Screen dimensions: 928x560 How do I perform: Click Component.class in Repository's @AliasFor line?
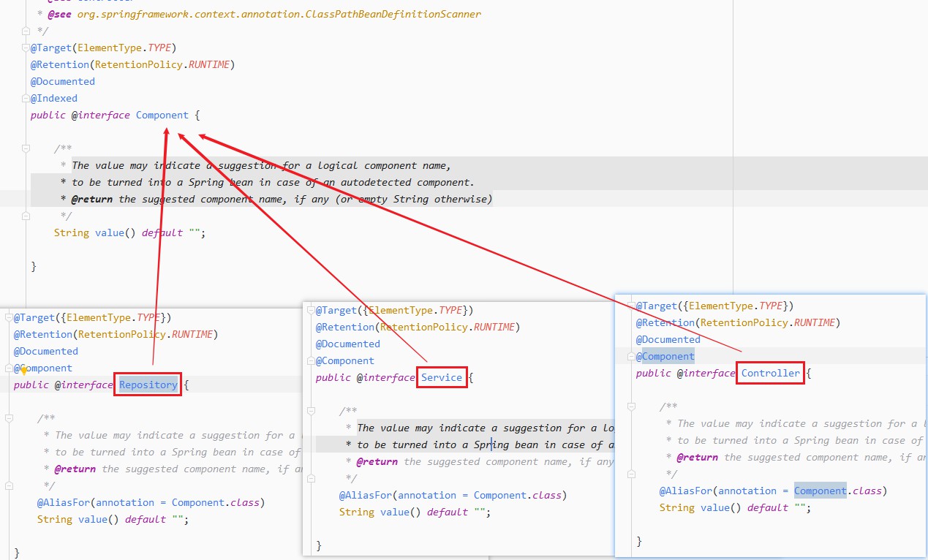tap(215, 502)
